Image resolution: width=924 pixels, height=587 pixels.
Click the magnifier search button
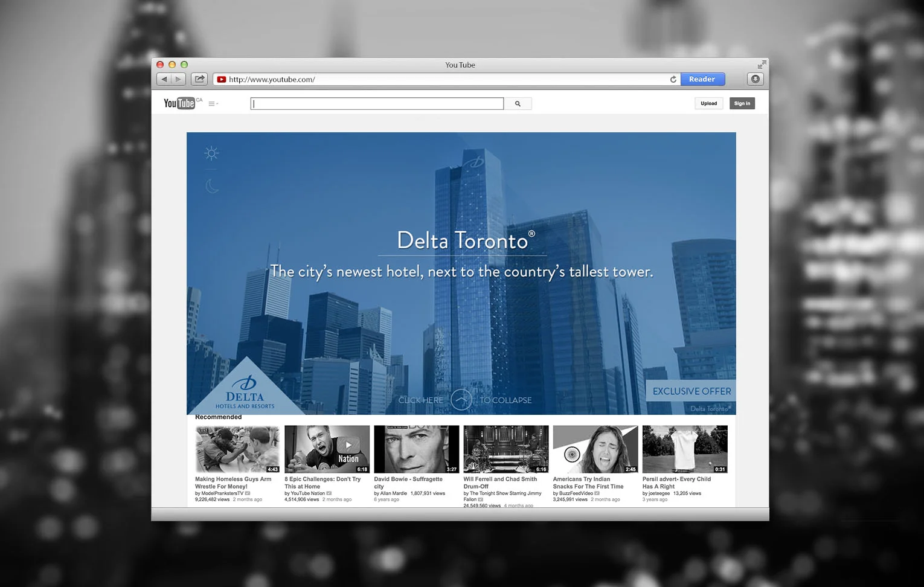[518, 104]
